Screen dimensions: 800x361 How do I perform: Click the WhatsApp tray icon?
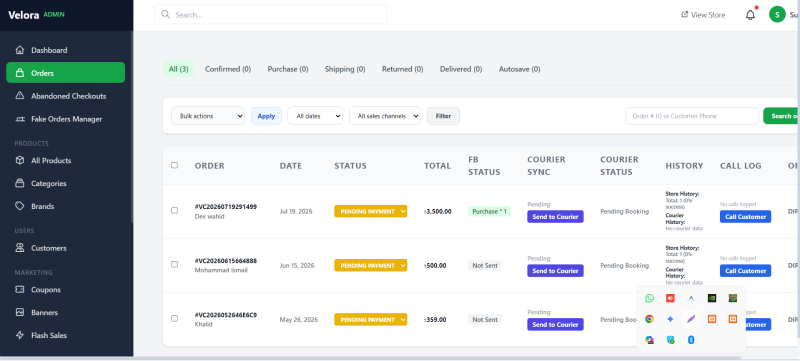coord(649,298)
